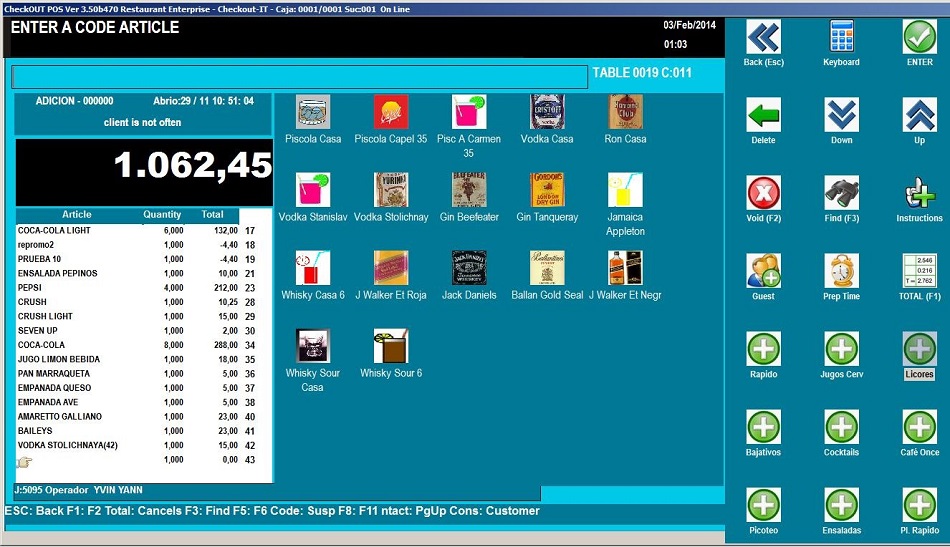Add Instructions to the order

click(919, 193)
